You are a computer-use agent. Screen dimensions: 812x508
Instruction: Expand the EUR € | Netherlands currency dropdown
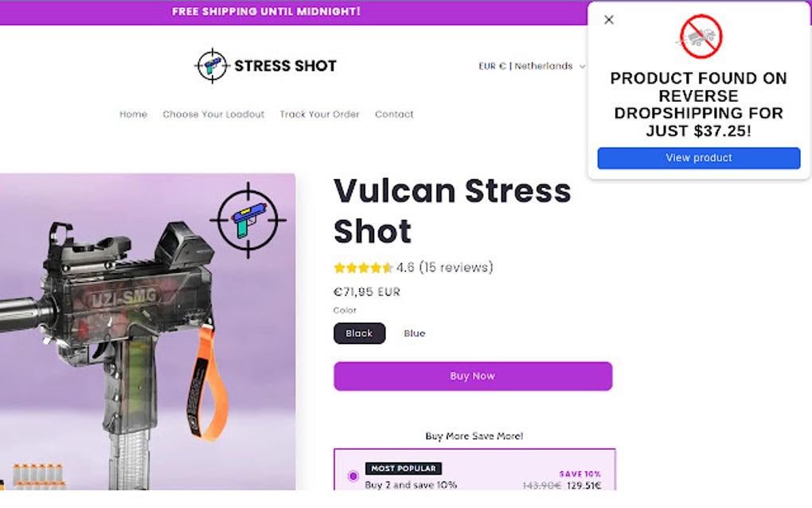531,66
